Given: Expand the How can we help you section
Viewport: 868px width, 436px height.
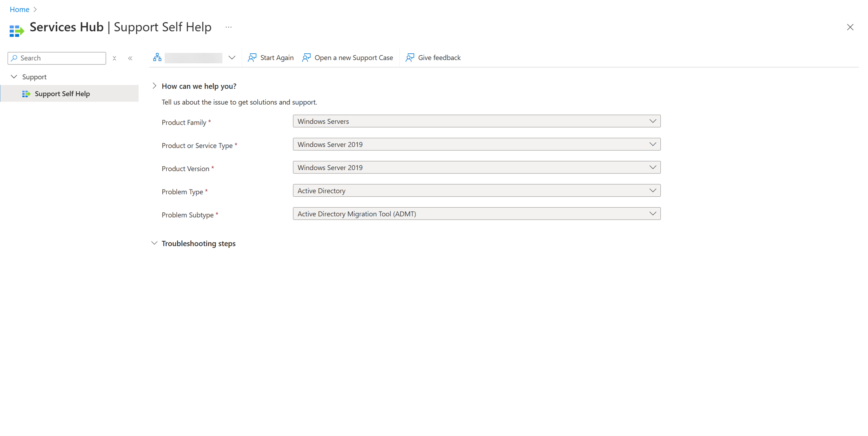Looking at the screenshot, I should (x=154, y=86).
